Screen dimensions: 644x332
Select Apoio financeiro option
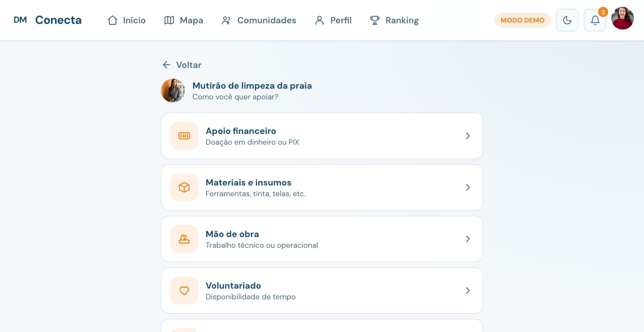(322, 136)
